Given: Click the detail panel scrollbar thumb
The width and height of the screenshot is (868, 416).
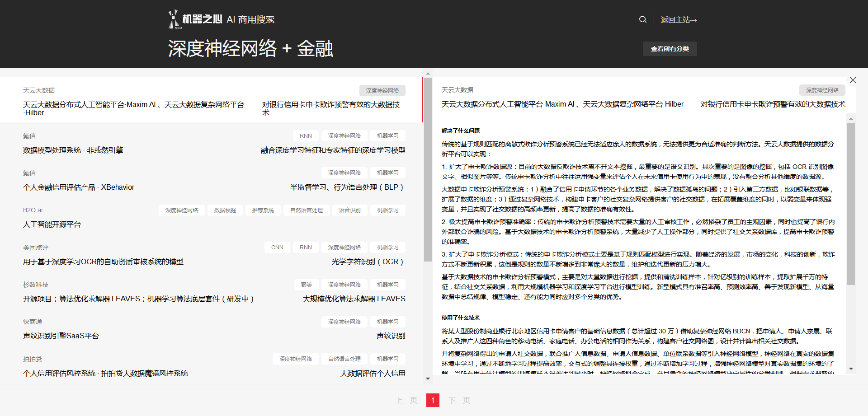Looking at the screenshot, I should pyautogui.click(x=851, y=204).
